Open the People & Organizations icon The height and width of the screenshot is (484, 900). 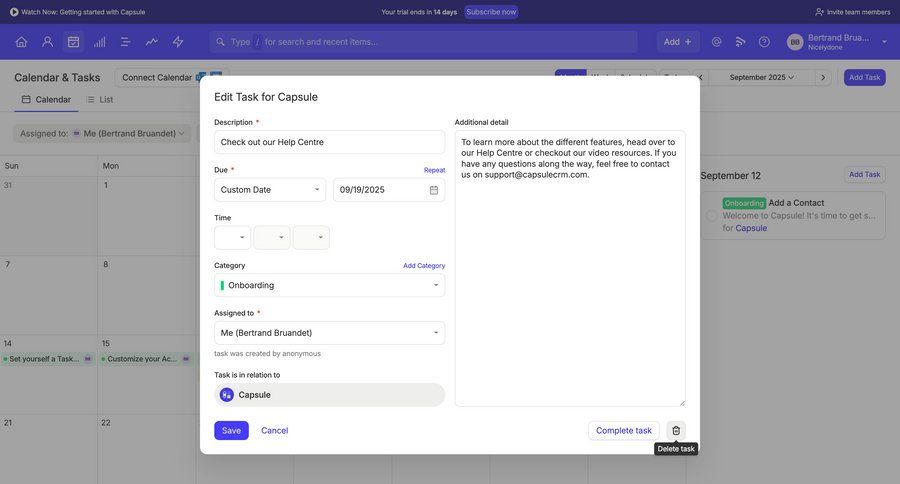tap(48, 42)
